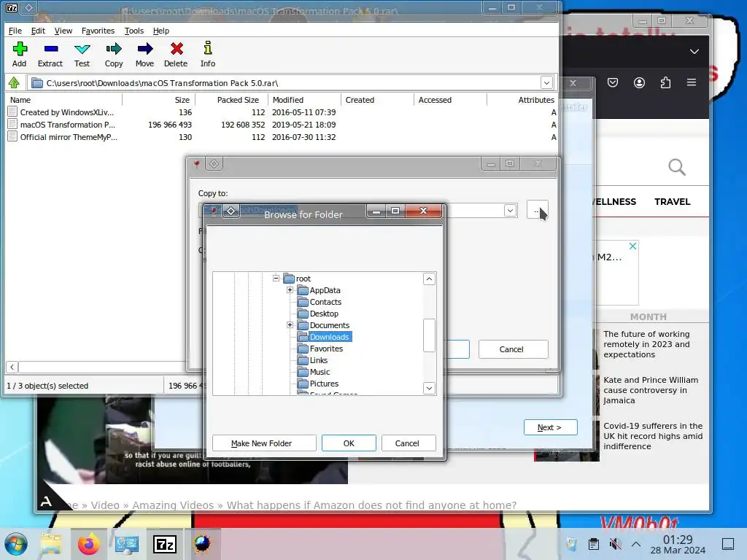Expand the Documents folder node
The image size is (747, 560).
coord(290,324)
